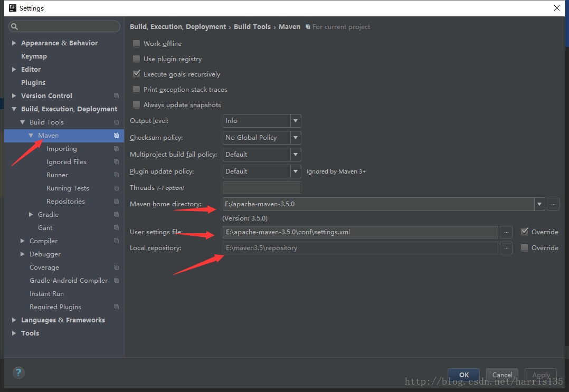569x392 pixels.
Task: Browse for Maven home directory
Action: pos(553,204)
